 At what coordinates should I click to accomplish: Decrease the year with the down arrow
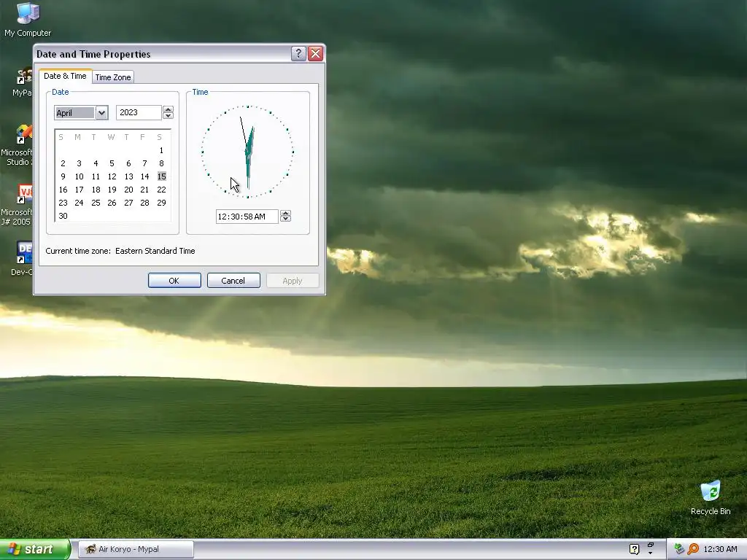pos(168,116)
